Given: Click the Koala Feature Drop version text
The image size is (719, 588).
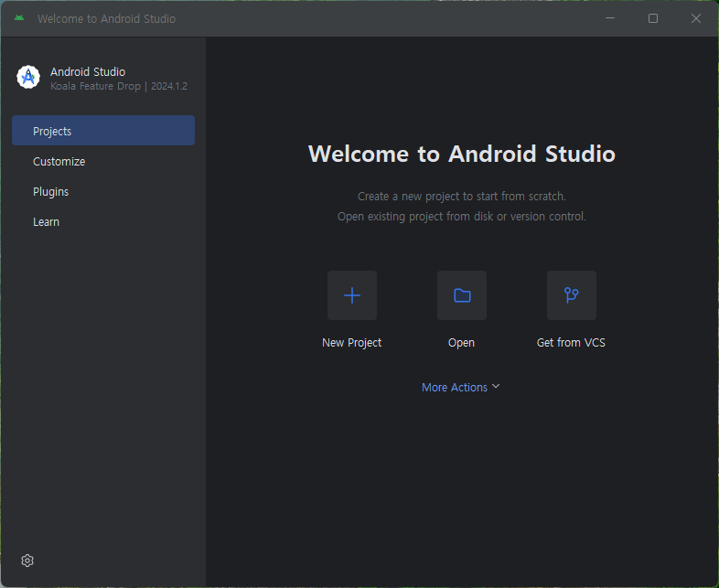Looking at the screenshot, I should 119,86.
